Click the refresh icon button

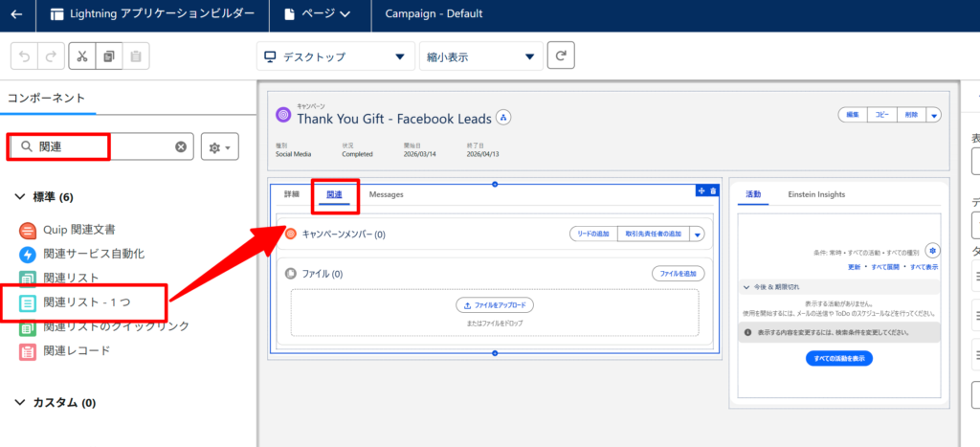561,55
